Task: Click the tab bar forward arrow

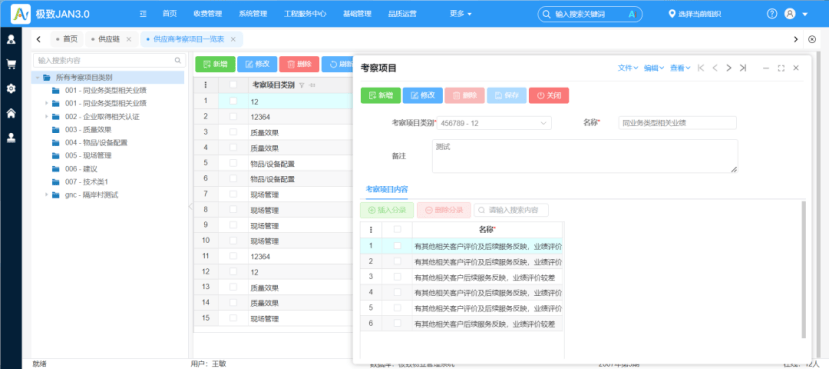Action: [x=796, y=39]
